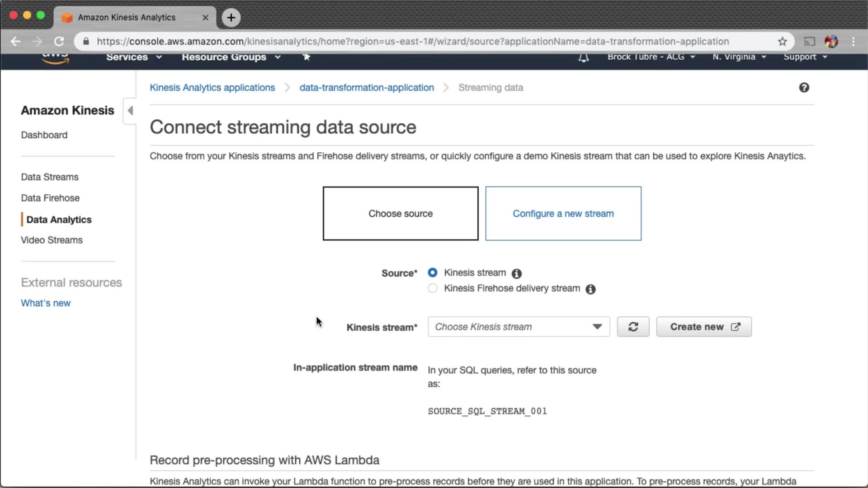Bookmark page with the star icon
This screenshot has width=868, height=488.
(783, 42)
